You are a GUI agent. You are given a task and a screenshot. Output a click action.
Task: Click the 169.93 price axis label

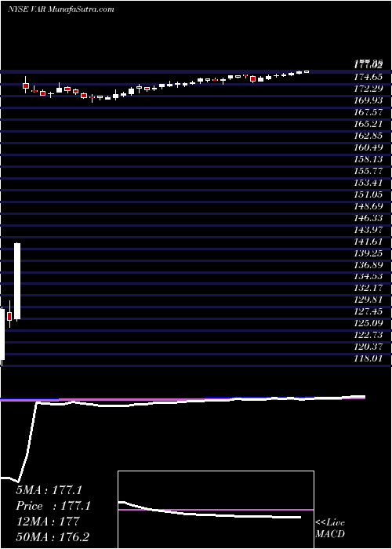[368, 101]
